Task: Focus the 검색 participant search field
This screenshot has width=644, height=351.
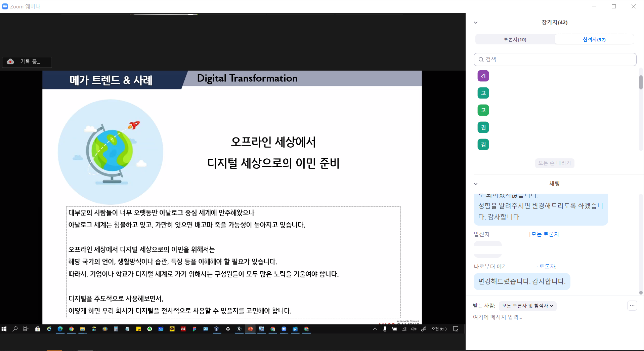Action: [555, 60]
